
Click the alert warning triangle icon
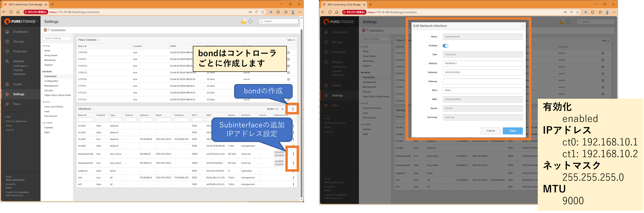pyautogui.click(x=243, y=22)
